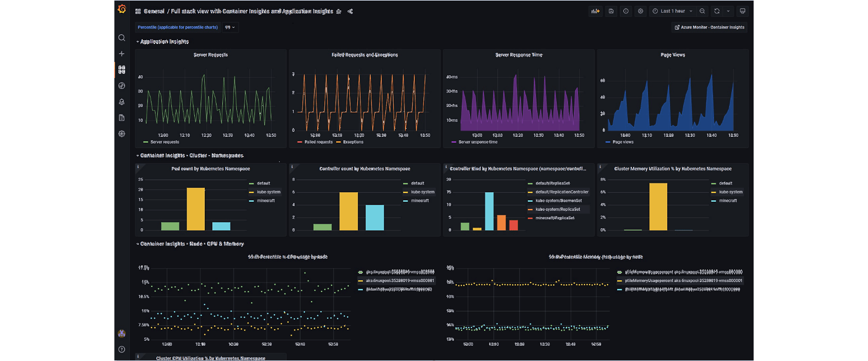Viewport: 868px width, 361px height.
Task: Star the dashboard as favorite
Action: click(339, 11)
